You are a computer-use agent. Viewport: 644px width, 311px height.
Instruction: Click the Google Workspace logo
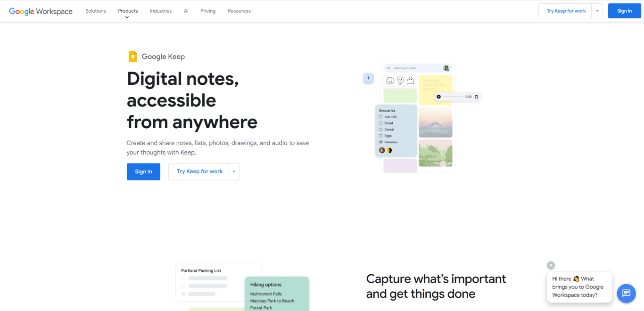(41, 11)
